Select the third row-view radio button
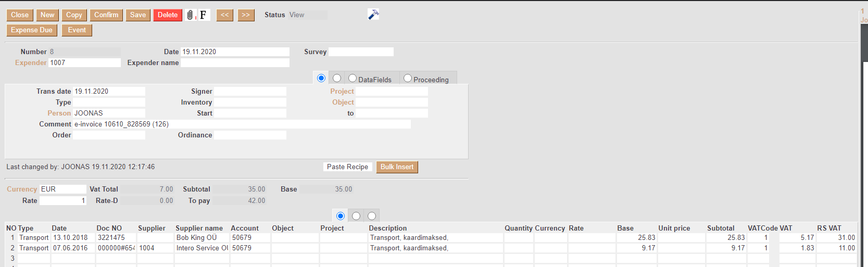This screenshot has height=267, width=868. point(372,216)
